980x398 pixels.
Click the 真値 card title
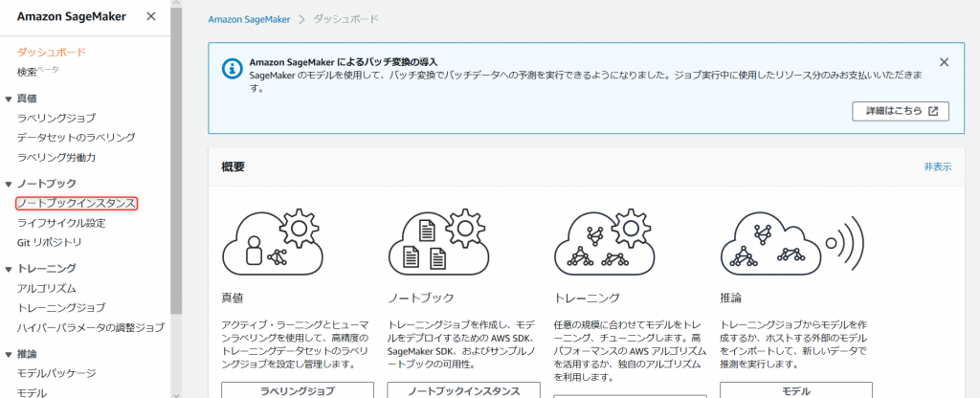pos(232,298)
